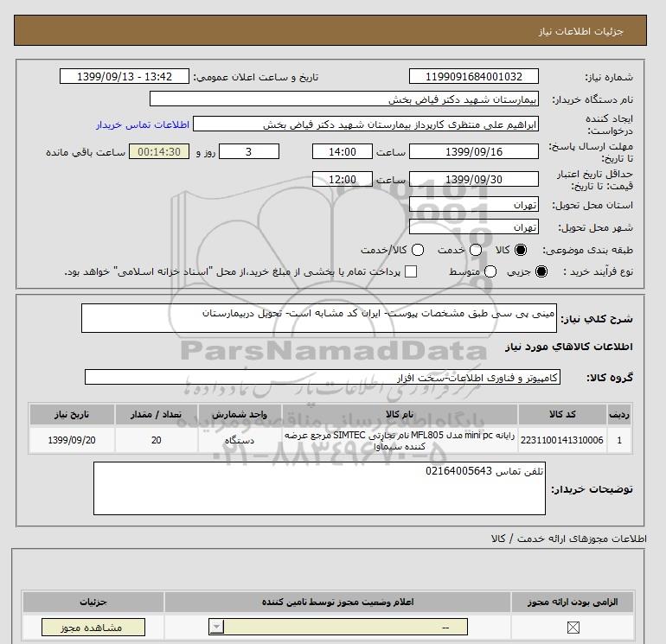Click the buyer notes text area
This screenshot has width=666, height=644.
click(x=319, y=488)
